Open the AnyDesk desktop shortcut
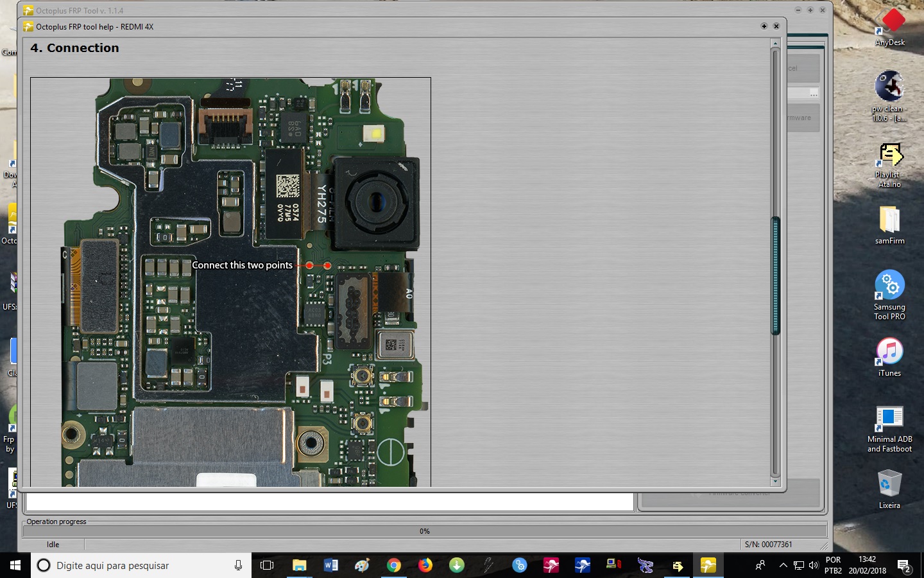This screenshot has width=924, height=578. 890,26
